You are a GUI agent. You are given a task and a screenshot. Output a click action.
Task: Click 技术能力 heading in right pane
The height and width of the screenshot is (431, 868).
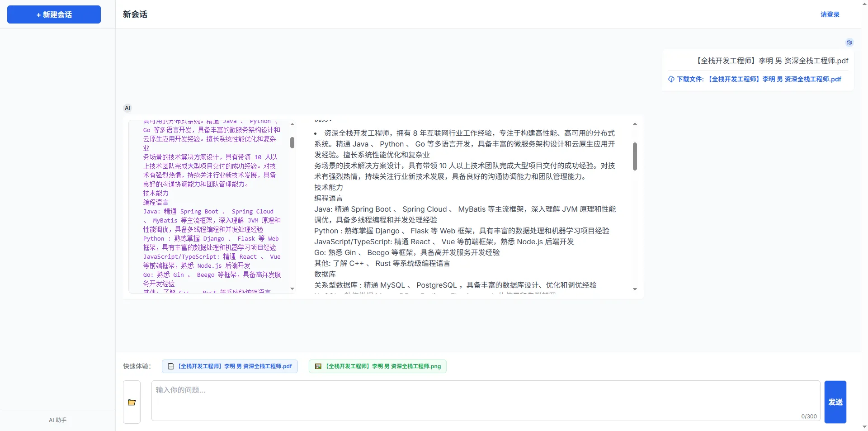click(329, 187)
